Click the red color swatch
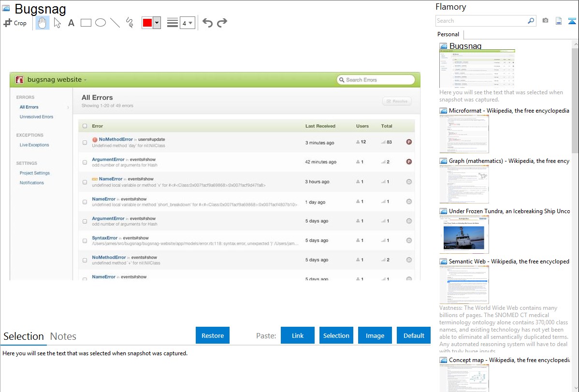Image resolution: width=579 pixels, height=392 pixels. coord(147,23)
